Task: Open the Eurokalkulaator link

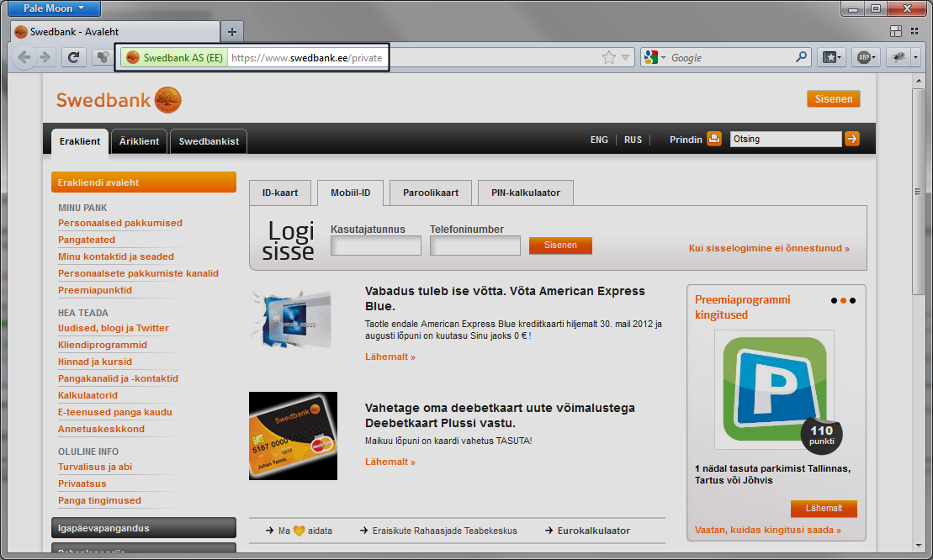Action: click(x=593, y=531)
